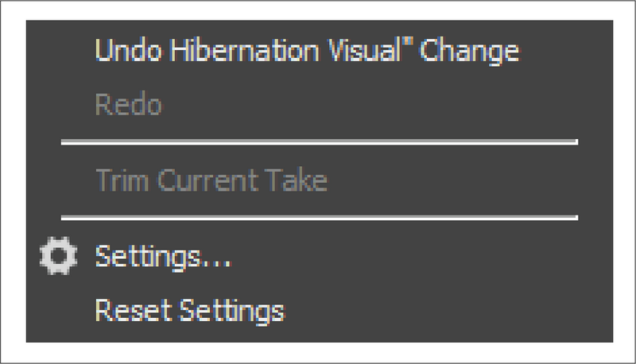Viewport: 636px width, 364px height.
Task: Restore defaults via Reset Settings
Action: (x=189, y=308)
